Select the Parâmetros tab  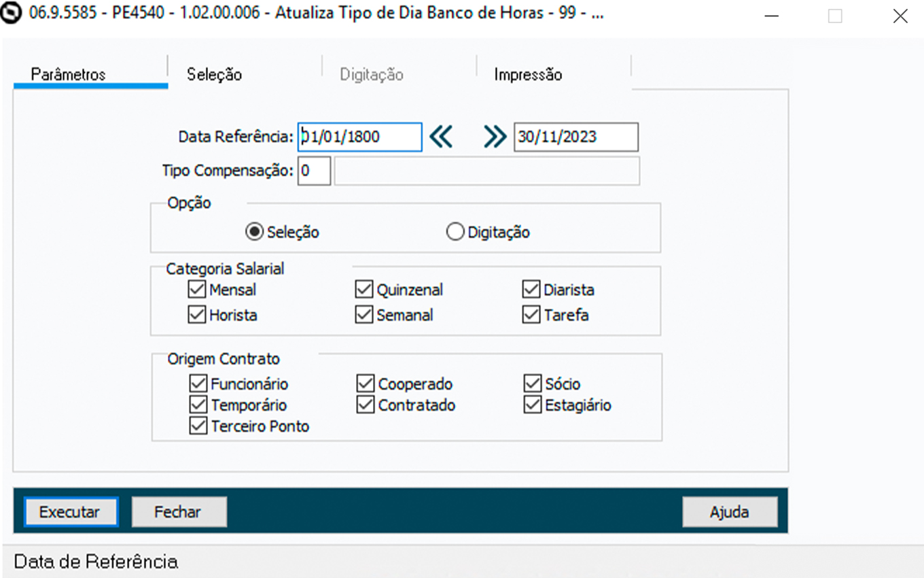pos(69,75)
